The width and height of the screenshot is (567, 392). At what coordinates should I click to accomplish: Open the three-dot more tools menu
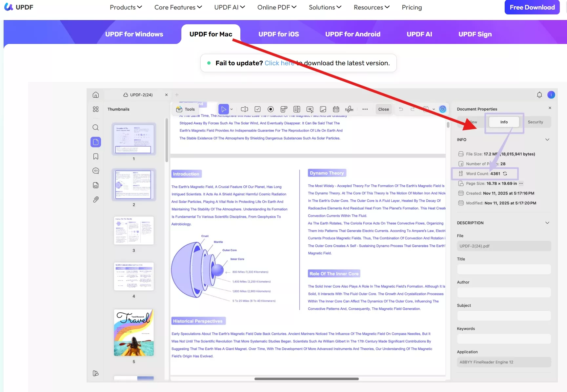click(365, 109)
